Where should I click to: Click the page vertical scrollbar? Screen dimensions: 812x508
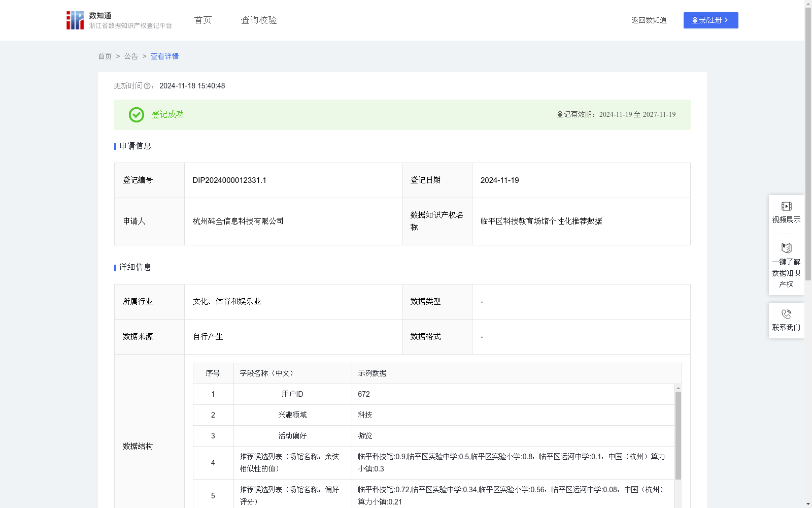click(x=808, y=145)
